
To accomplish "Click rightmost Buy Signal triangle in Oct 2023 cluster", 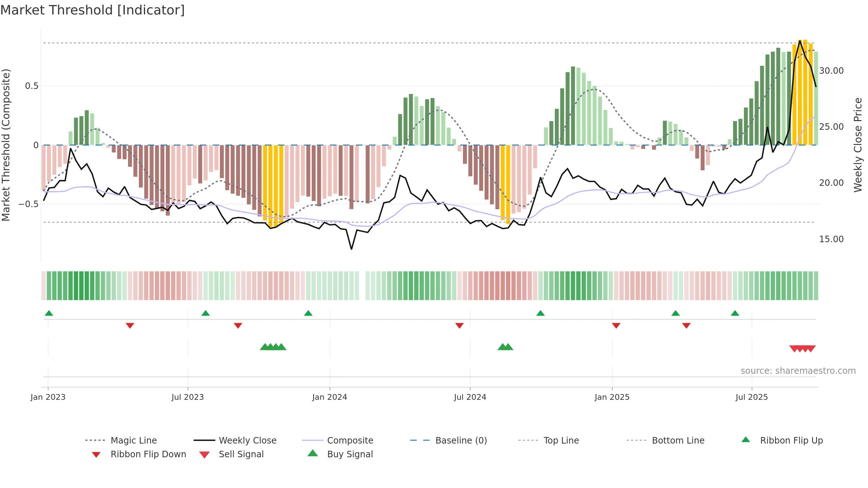I will (x=281, y=347).
